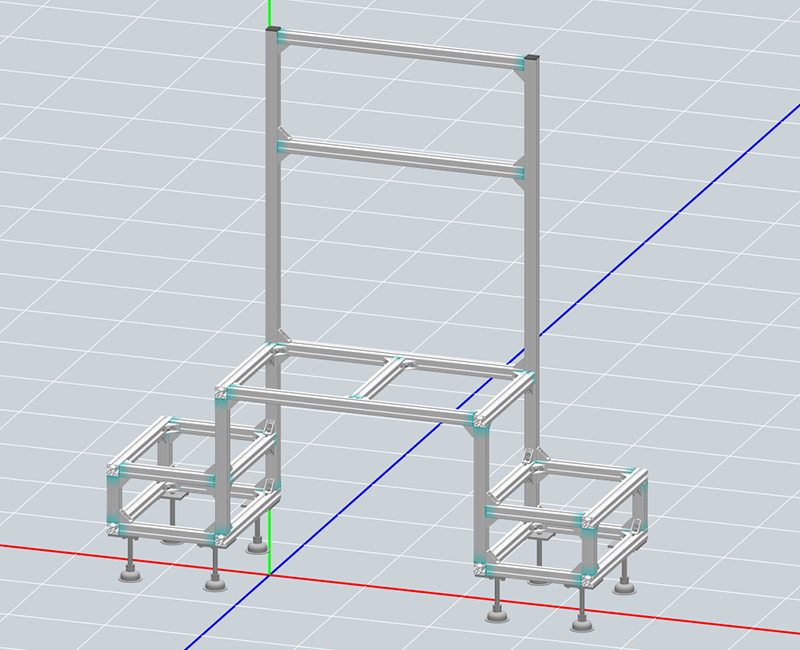Image resolution: width=800 pixels, height=650 pixels.
Task: Select right front leg of the middle table
Action: (481, 480)
